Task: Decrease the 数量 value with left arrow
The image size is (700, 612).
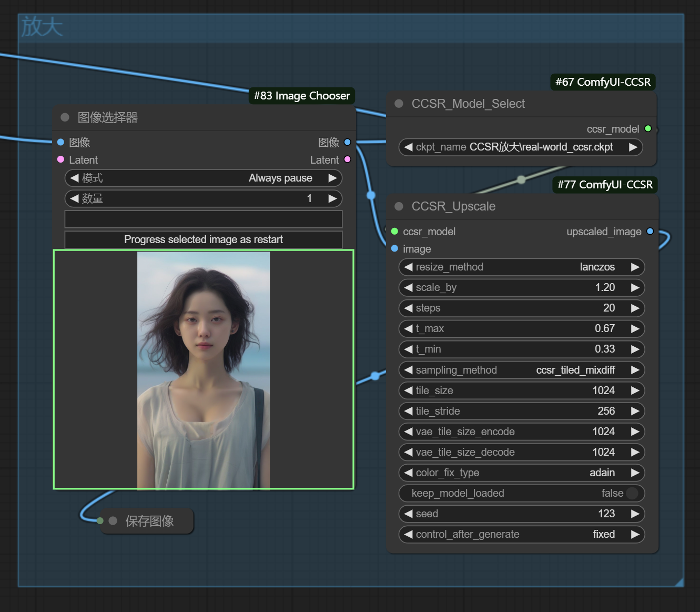Action: pos(74,198)
